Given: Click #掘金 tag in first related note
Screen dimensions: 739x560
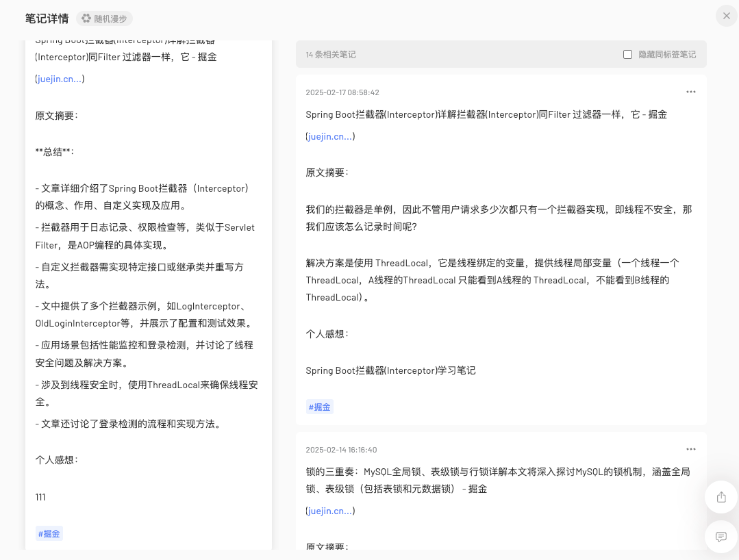Looking at the screenshot, I should pos(320,407).
